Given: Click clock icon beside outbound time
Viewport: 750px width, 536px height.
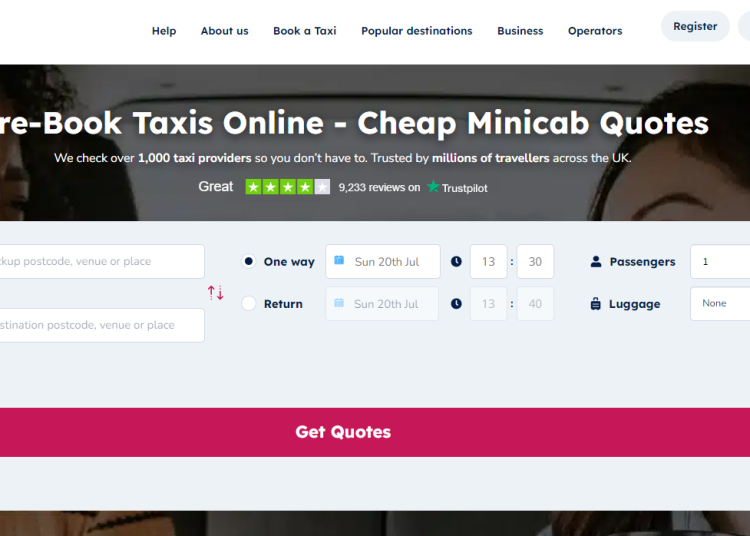Looking at the screenshot, I should pos(456,262).
